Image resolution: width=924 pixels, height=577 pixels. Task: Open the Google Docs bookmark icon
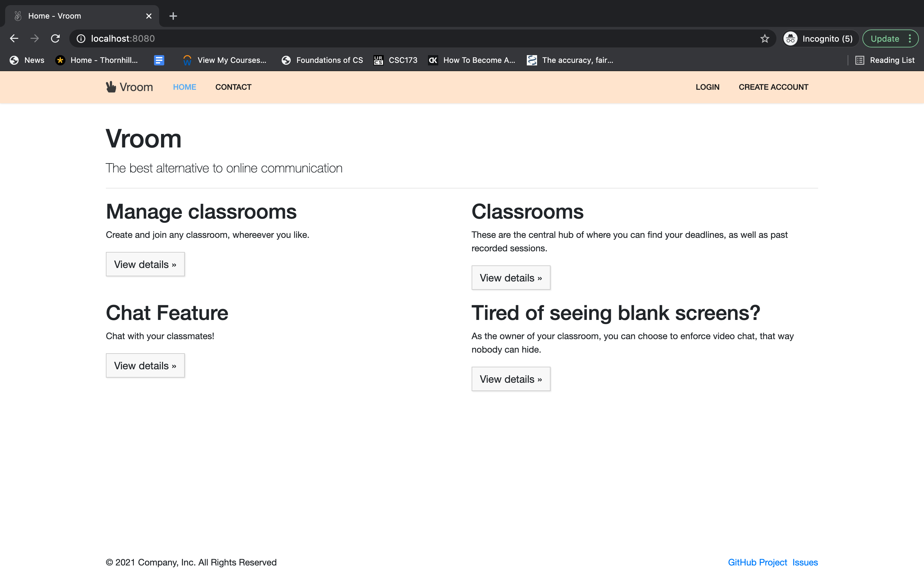[x=159, y=60]
